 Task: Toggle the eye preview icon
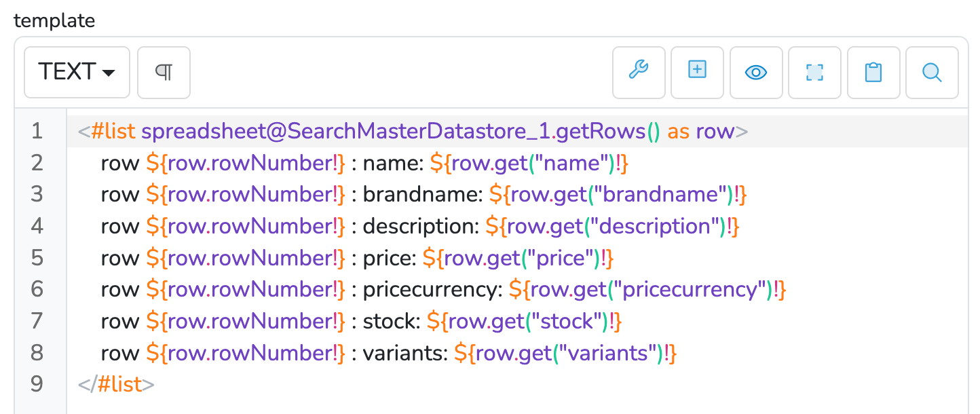[x=756, y=72]
